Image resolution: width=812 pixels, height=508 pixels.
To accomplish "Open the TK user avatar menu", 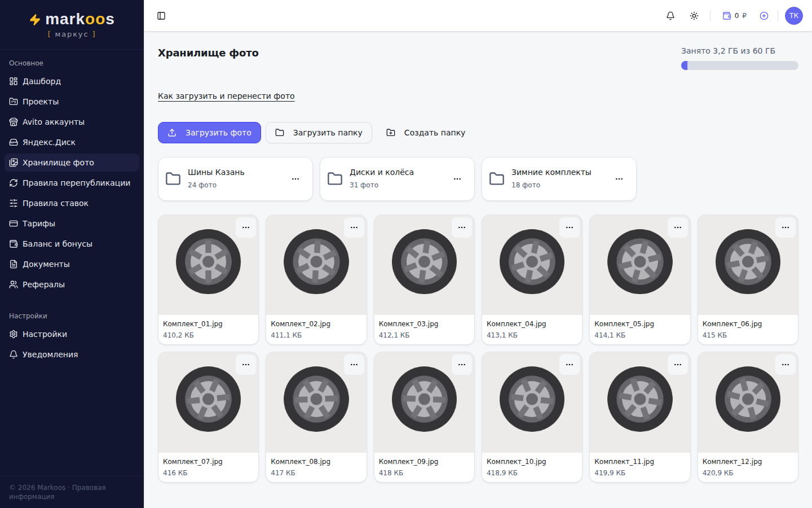I will pos(794,16).
